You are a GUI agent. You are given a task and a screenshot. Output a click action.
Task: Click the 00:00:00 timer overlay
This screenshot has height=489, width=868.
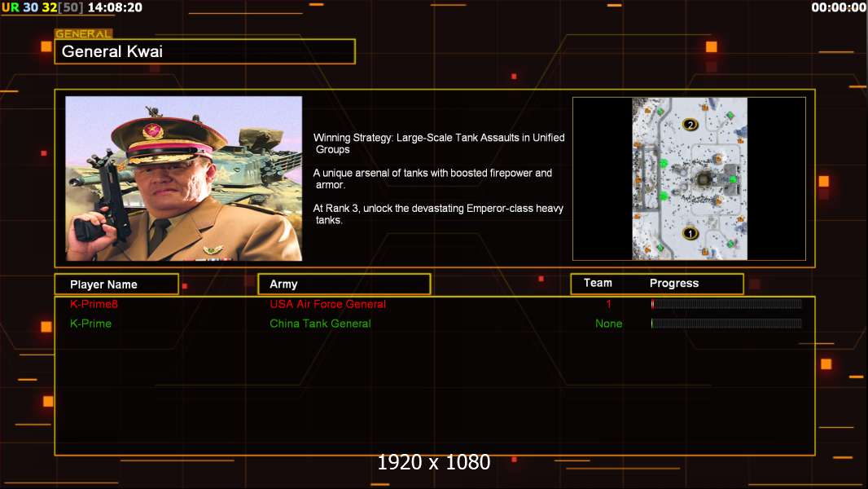coord(839,8)
